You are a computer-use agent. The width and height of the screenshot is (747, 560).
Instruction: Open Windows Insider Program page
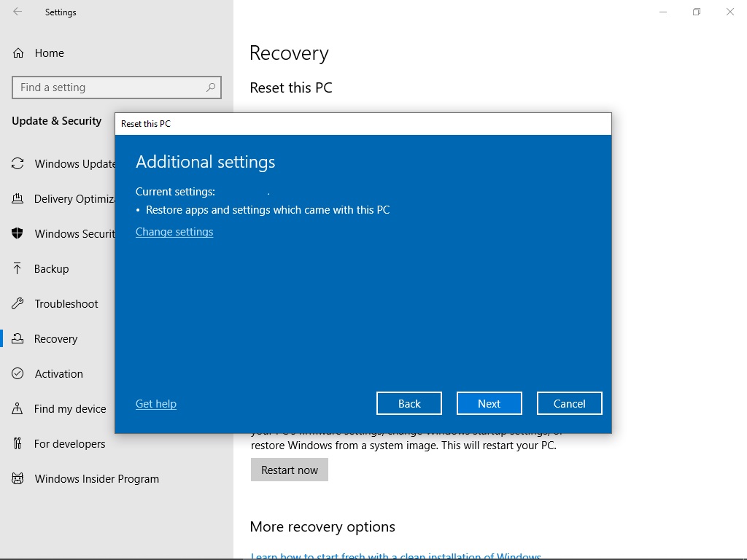(97, 478)
